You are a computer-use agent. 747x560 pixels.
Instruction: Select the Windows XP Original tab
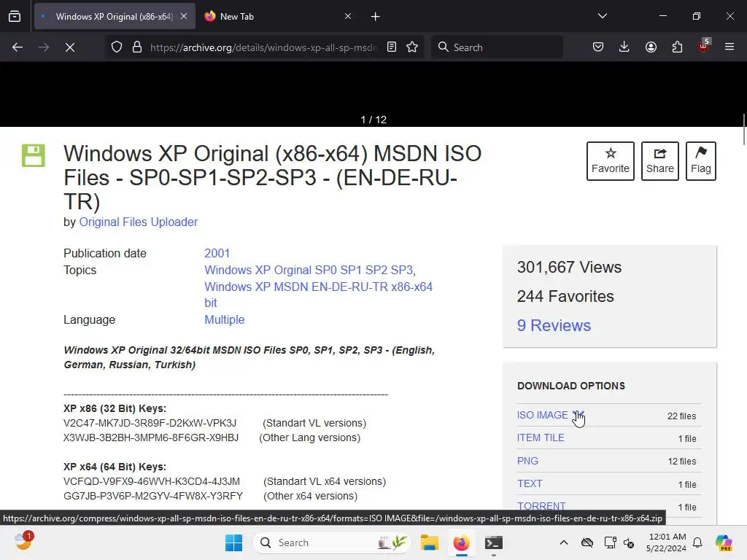tap(115, 16)
